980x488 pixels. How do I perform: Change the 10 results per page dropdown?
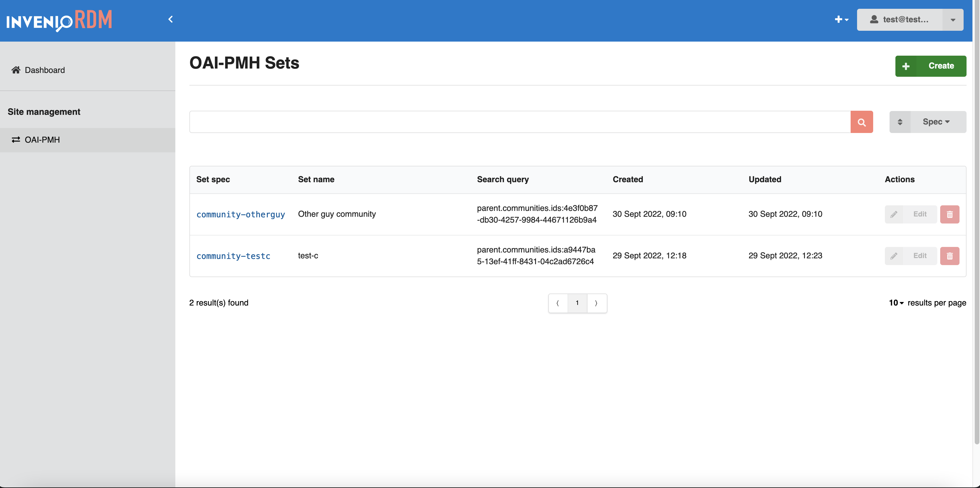coord(896,303)
